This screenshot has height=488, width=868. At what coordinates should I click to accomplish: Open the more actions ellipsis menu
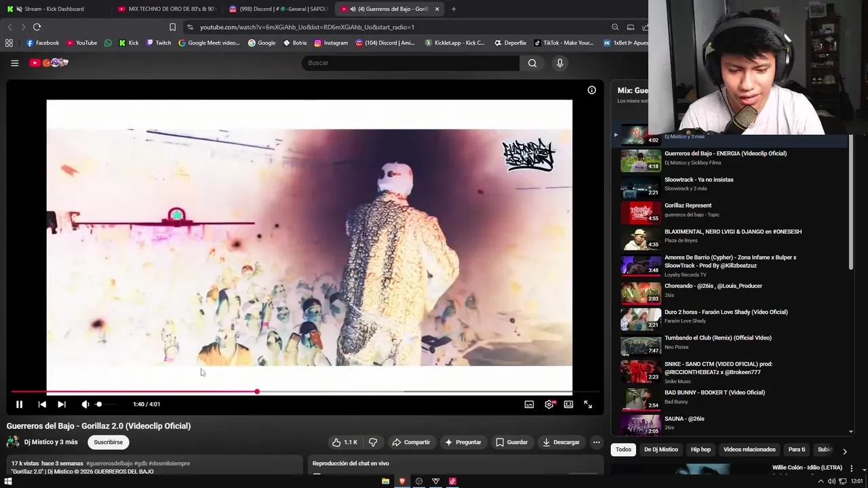[596, 442]
